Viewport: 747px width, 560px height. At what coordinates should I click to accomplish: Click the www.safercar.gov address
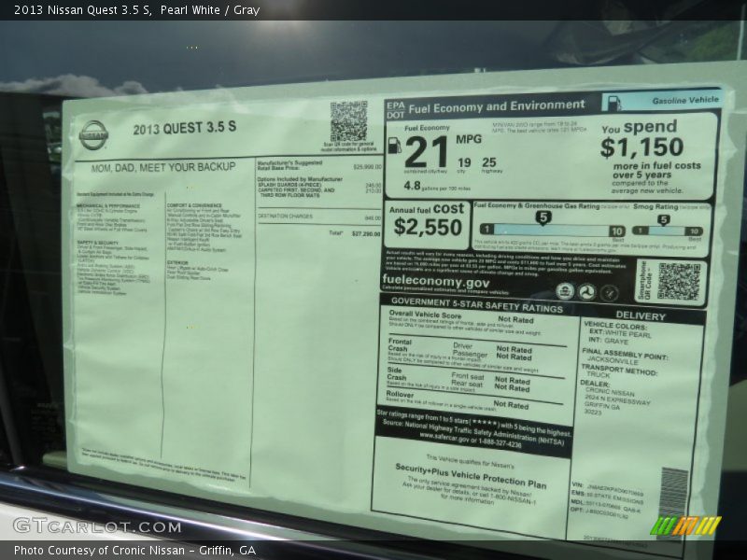tap(444, 438)
